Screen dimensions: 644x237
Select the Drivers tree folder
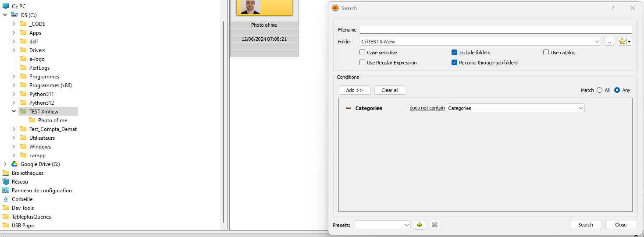coord(37,50)
